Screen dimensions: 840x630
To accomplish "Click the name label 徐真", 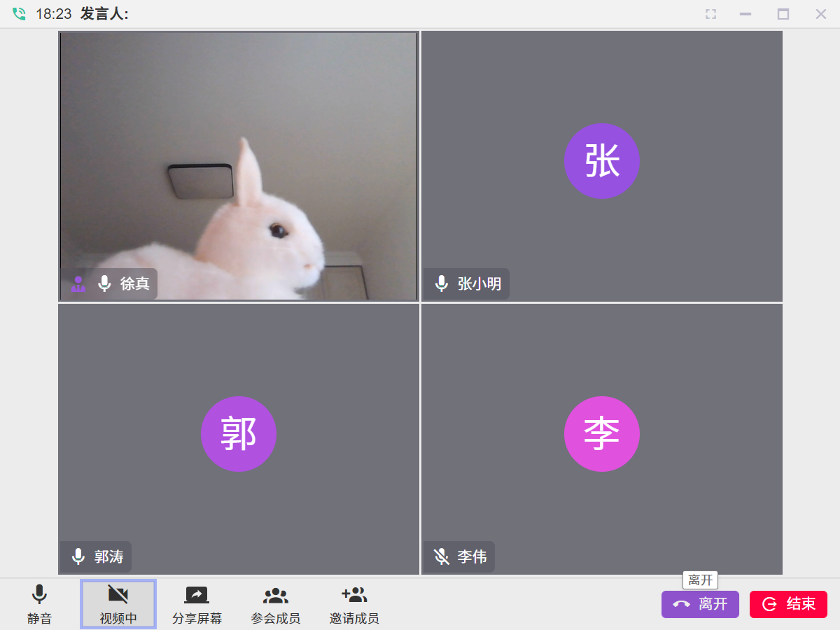I will pyautogui.click(x=135, y=283).
